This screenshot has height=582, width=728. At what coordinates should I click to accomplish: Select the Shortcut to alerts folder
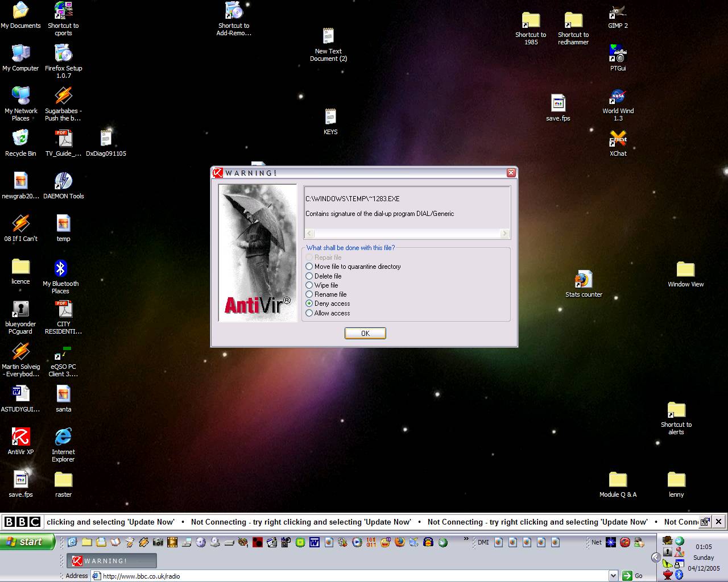[676, 418]
